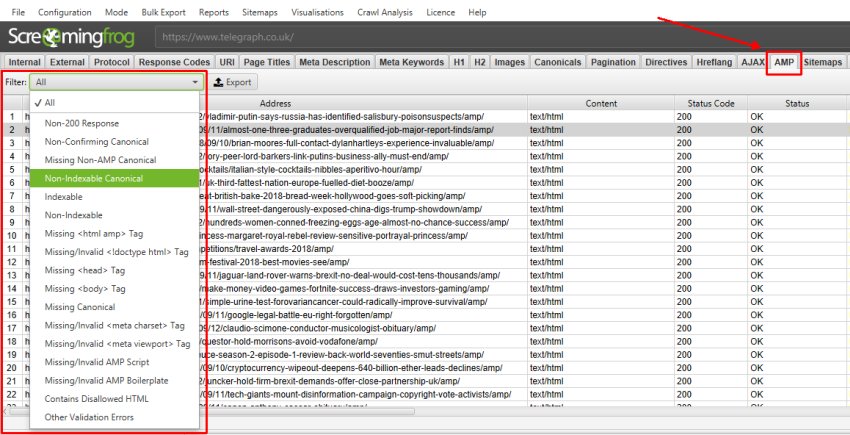This screenshot has width=850, height=435.
Task: Switch to the Meta Keywords tab
Action: click(411, 62)
